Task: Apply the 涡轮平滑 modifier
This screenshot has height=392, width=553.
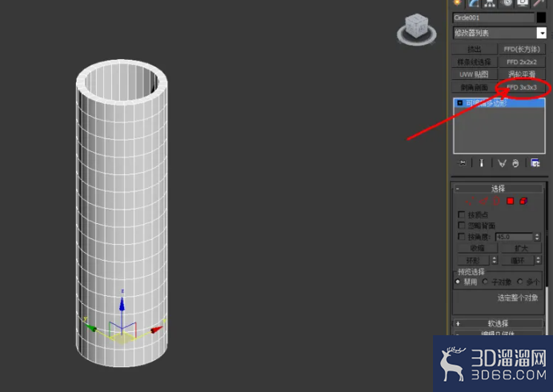Action: click(522, 74)
